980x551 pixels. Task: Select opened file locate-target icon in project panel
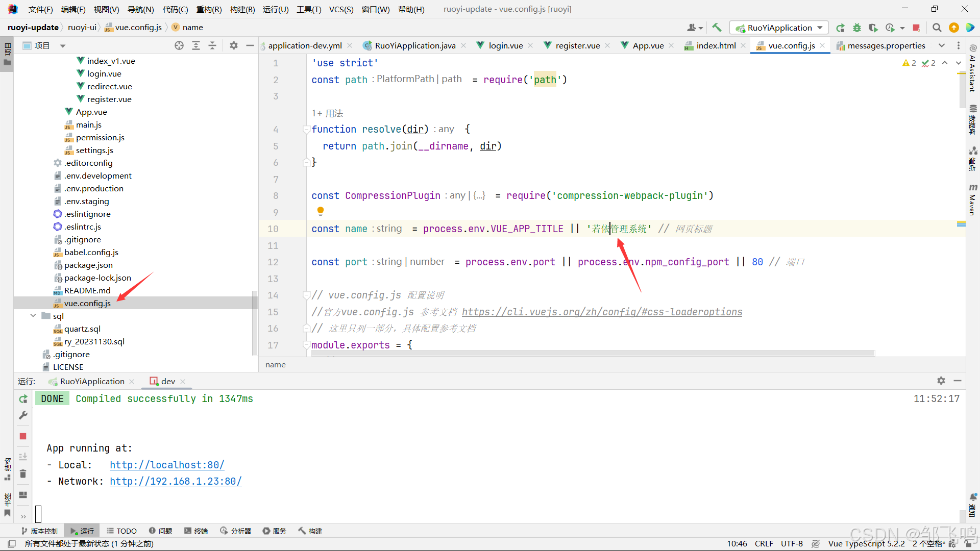(x=179, y=46)
